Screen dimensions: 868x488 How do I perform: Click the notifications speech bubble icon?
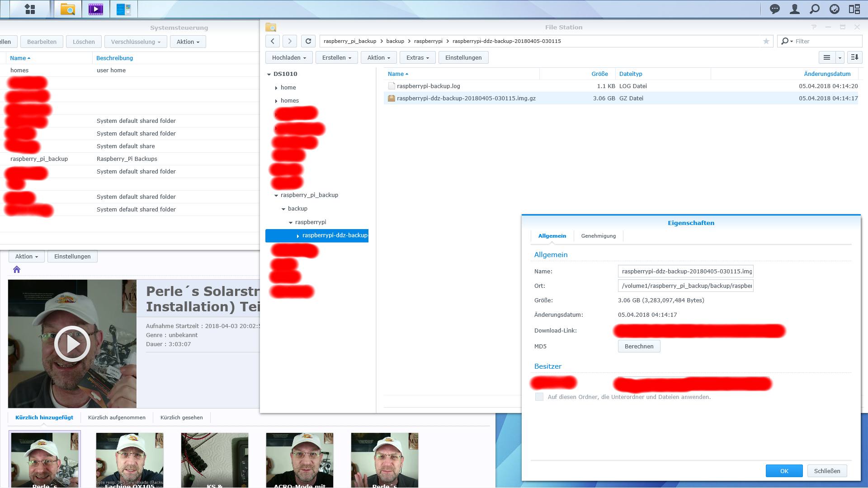774,9
